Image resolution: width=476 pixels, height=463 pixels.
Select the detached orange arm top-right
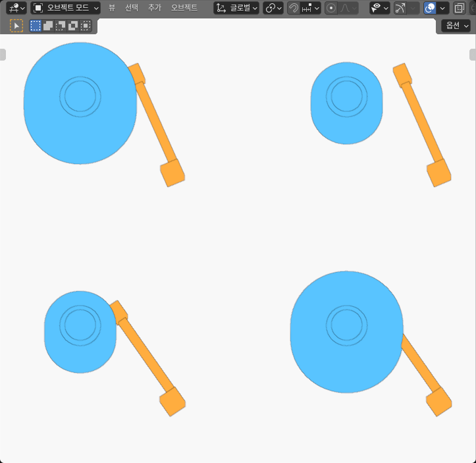click(x=422, y=124)
